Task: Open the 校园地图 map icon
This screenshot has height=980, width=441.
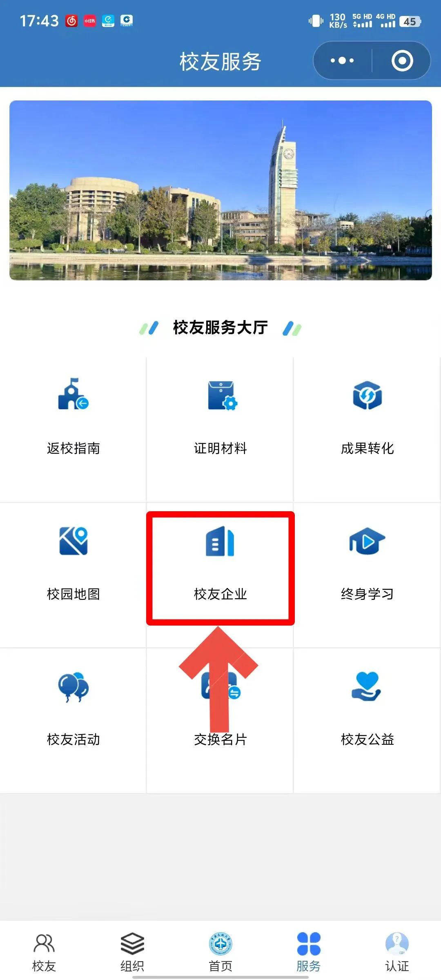Action: (x=73, y=541)
